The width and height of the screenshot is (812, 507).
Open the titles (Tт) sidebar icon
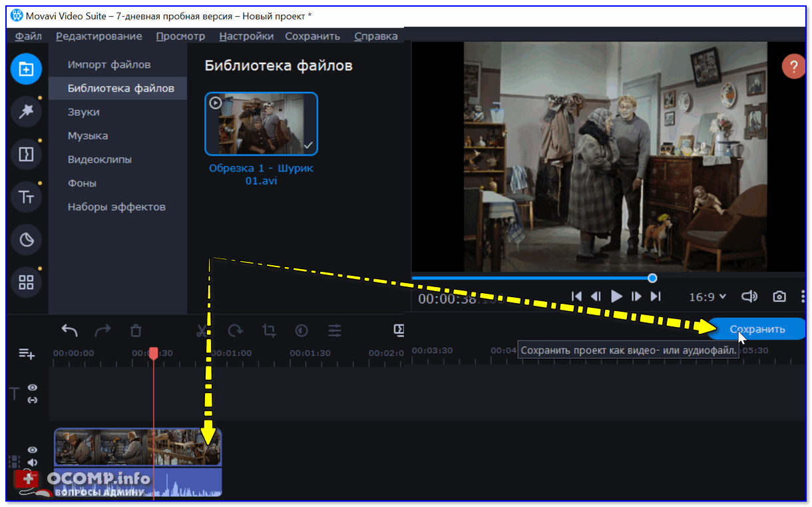(x=26, y=197)
